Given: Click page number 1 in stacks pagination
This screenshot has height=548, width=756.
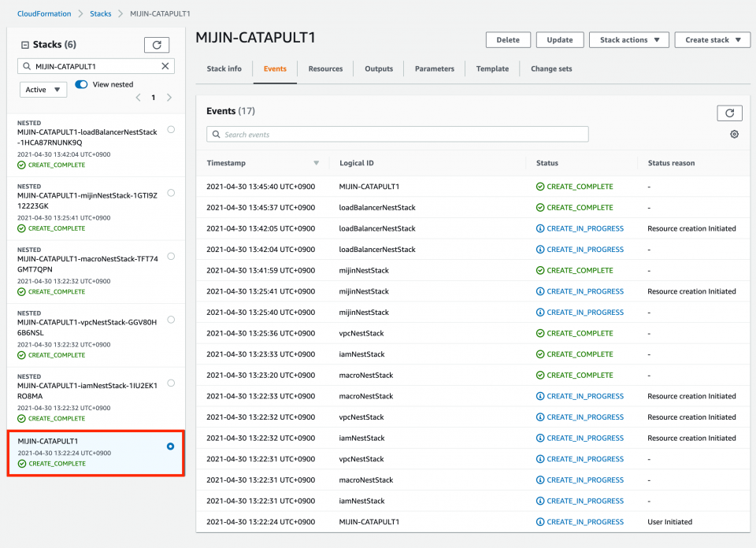Looking at the screenshot, I should [x=154, y=98].
